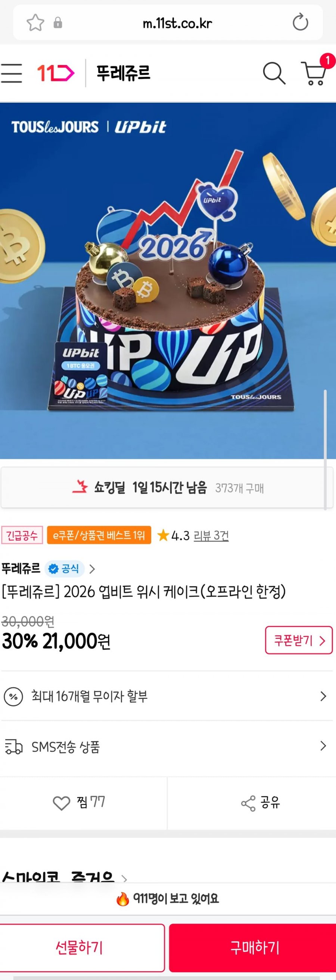Open the Upbit cake product image
The height and width of the screenshot is (980, 336).
click(x=168, y=281)
